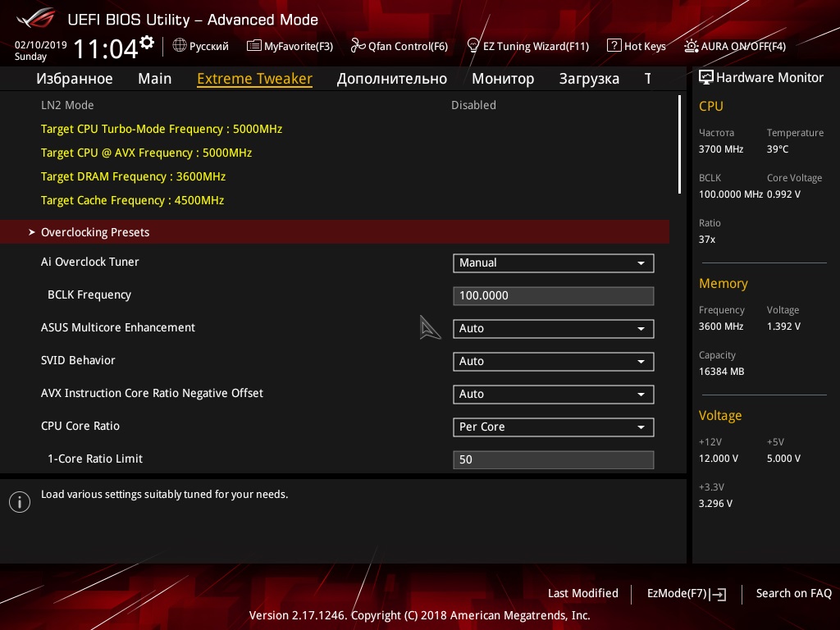The height and width of the screenshot is (630, 840).
Task: Click the globe language icon
Action: 180,46
